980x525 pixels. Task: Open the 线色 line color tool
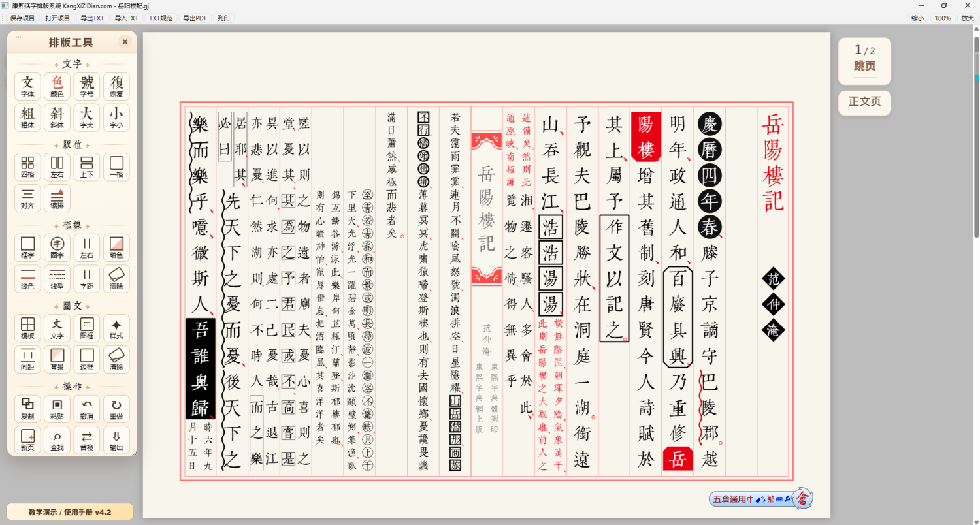27,279
